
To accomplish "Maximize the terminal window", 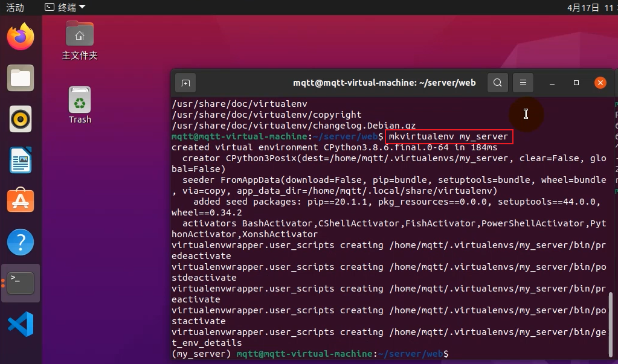I will pos(576,83).
